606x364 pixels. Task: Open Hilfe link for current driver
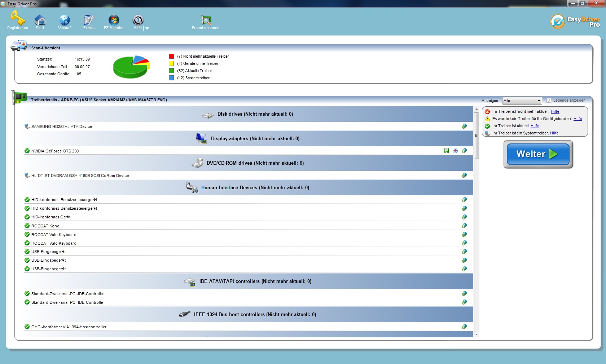(x=535, y=126)
